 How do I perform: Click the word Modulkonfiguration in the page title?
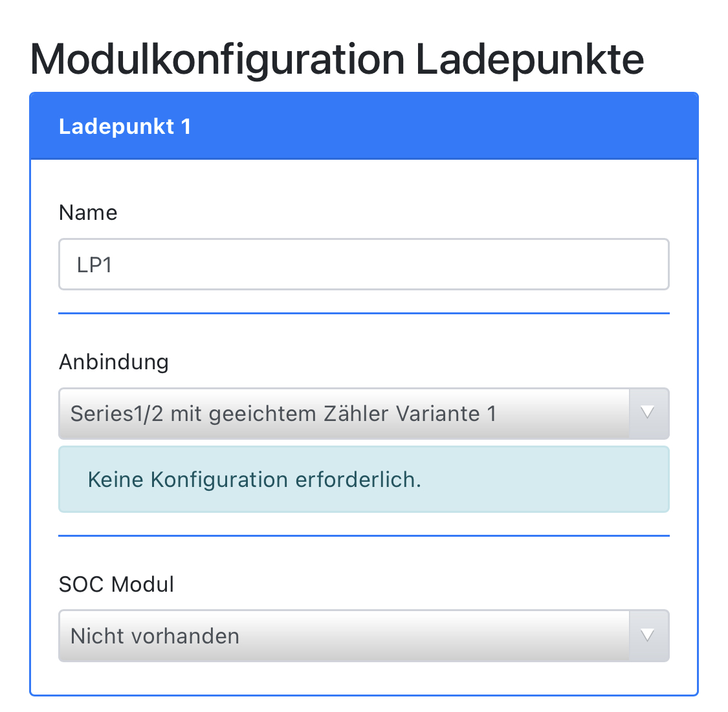217,59
